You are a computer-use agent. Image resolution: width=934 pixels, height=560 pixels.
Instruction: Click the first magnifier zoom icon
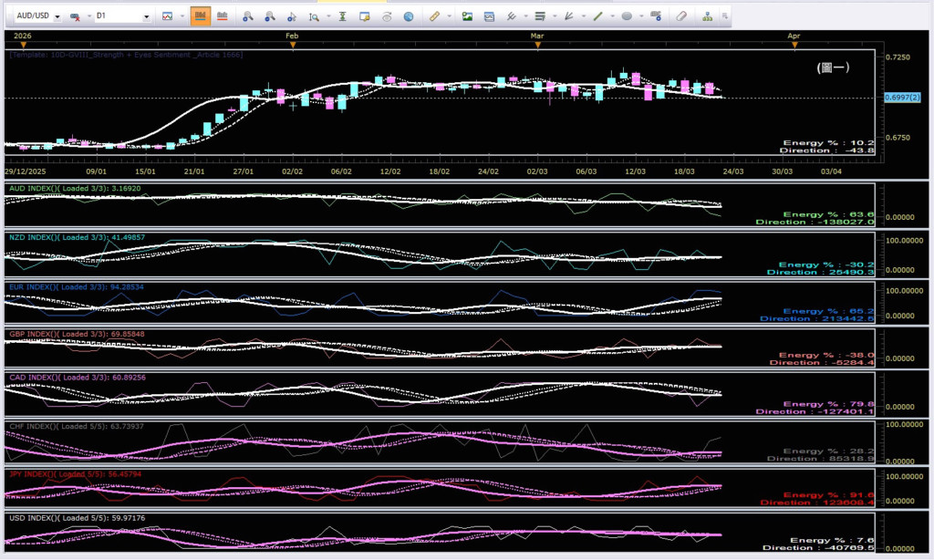tap(246, 16)
